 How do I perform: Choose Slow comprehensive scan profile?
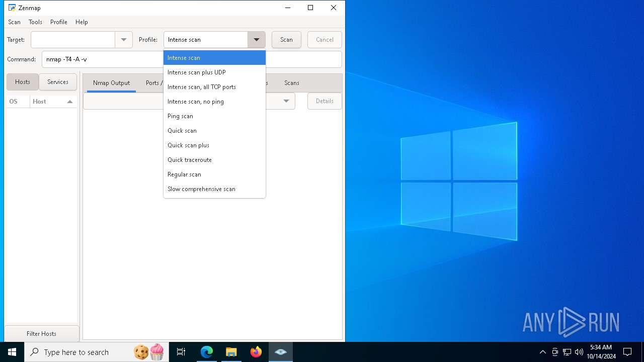click(x=214, y=189)
